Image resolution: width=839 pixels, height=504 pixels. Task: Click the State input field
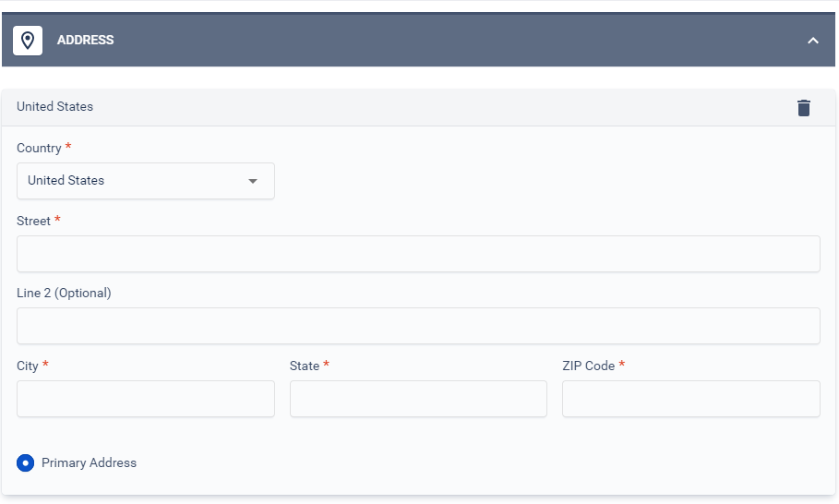point(418,399)
